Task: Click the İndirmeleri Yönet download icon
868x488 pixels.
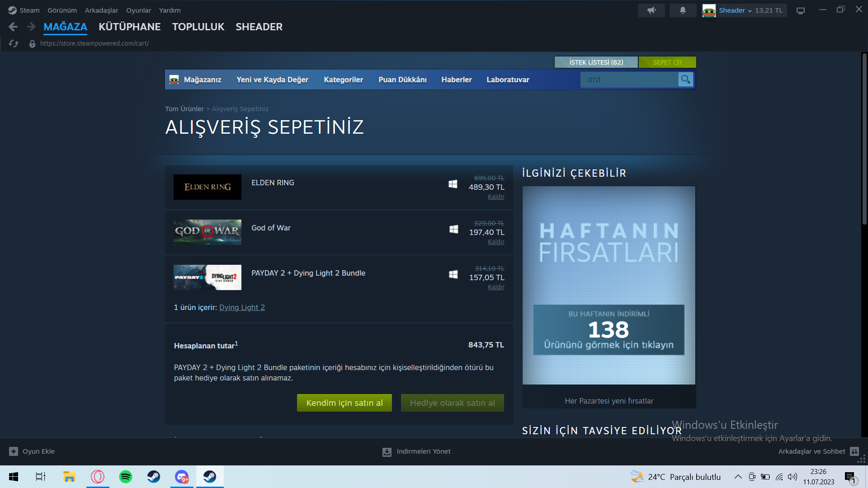Action: (387, 452)
